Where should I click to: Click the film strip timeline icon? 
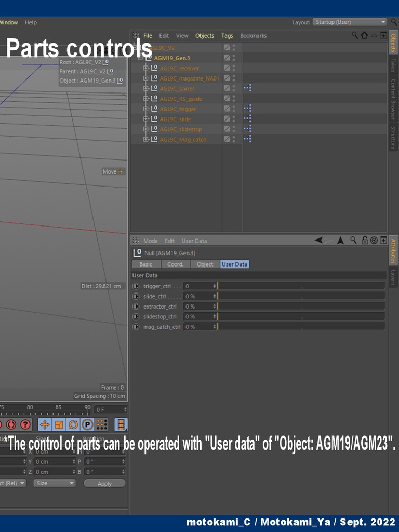[x=121, y=424]
